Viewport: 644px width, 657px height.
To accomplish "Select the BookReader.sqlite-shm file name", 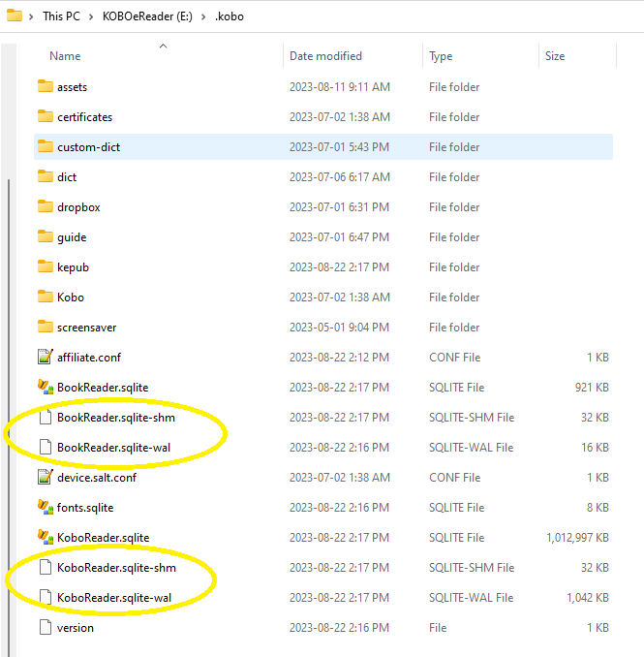I will 116,418.
